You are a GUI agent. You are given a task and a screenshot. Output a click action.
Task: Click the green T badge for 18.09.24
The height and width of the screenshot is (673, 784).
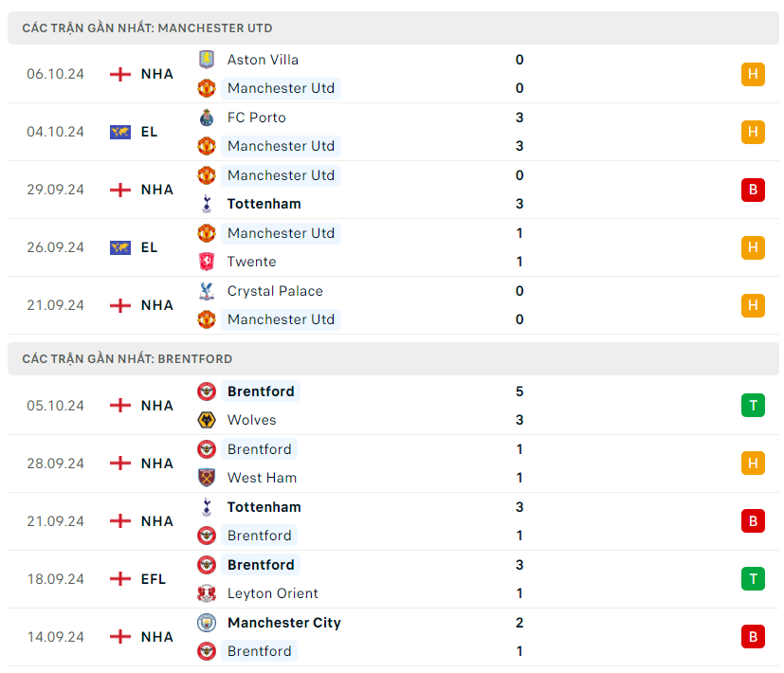click(x=753, y=579)
